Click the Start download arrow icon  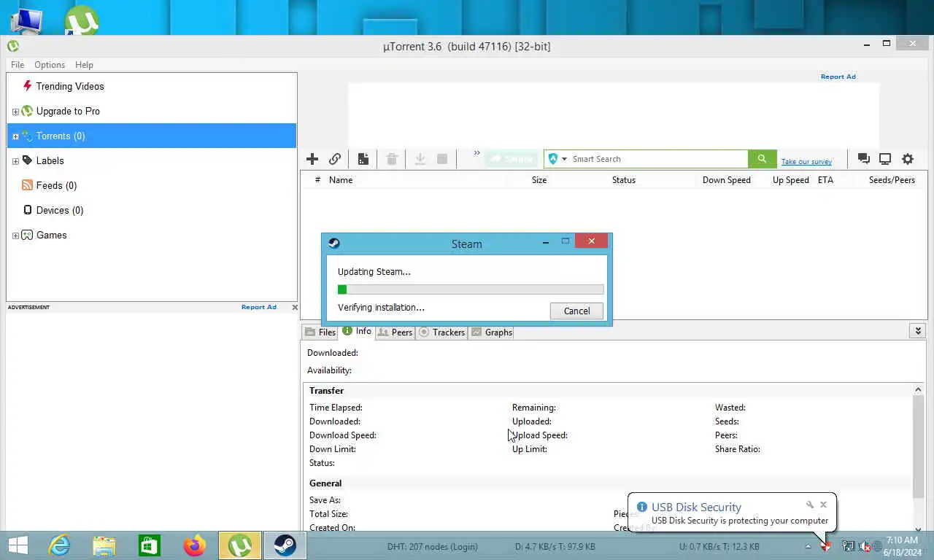tap(420, 159)
